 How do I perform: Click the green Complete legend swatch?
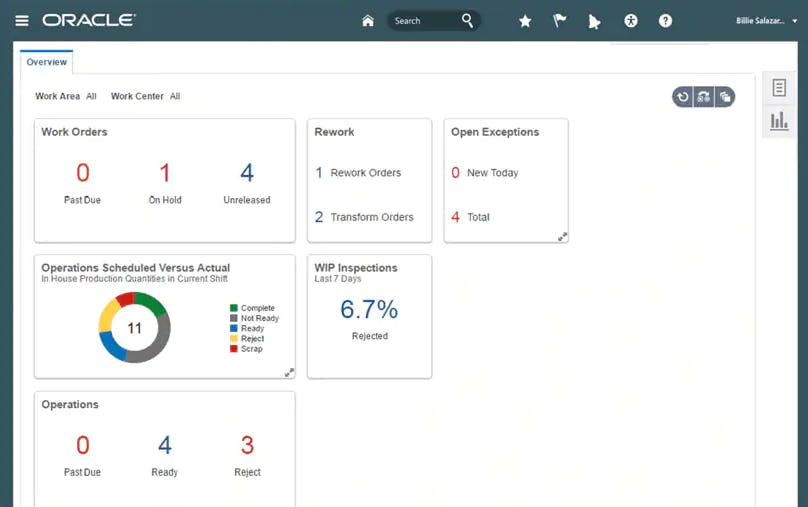click(x=234, y=308)
